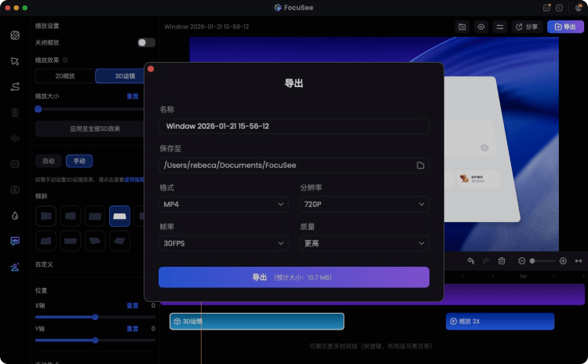The width and height of the screenshot is (588, 364).
Task: Undo with the timeline undo arrow
Action: (470, 261)
